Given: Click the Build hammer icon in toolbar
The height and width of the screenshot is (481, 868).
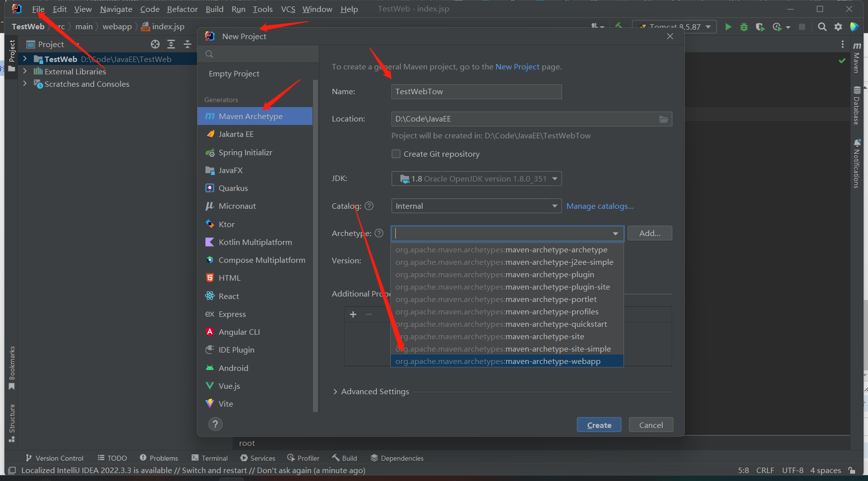Looking at the screenshot, I should coord(619,25).
